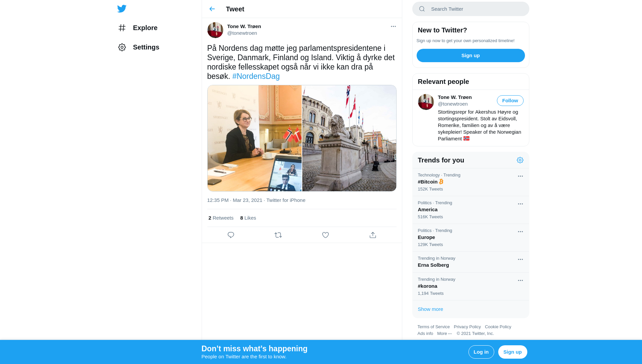
Task: Click Show more under the trends
Action: point(430,309)
